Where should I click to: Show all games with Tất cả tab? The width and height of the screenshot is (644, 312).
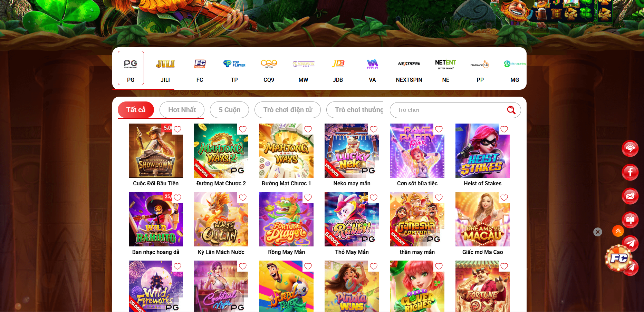(x=136, y=110)
